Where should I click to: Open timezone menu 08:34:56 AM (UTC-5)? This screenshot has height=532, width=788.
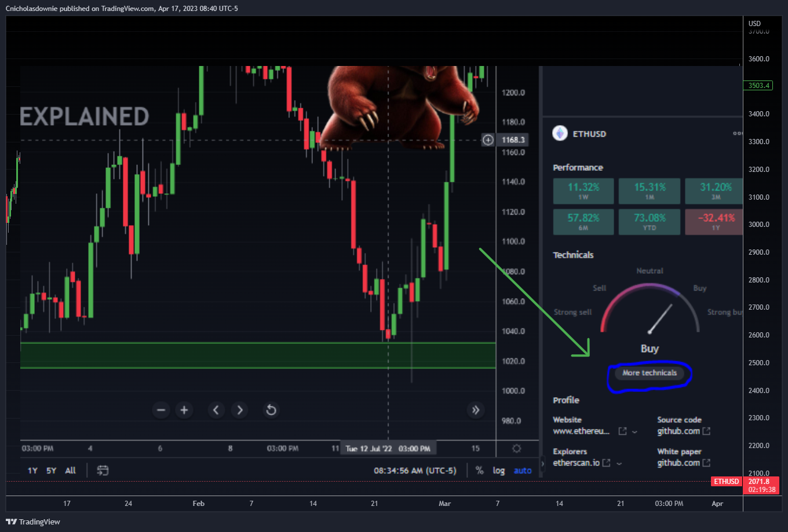click(x=415, y=470)
